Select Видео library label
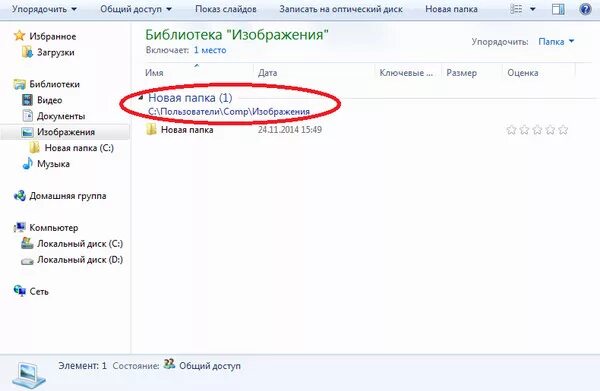 [50, 100]
